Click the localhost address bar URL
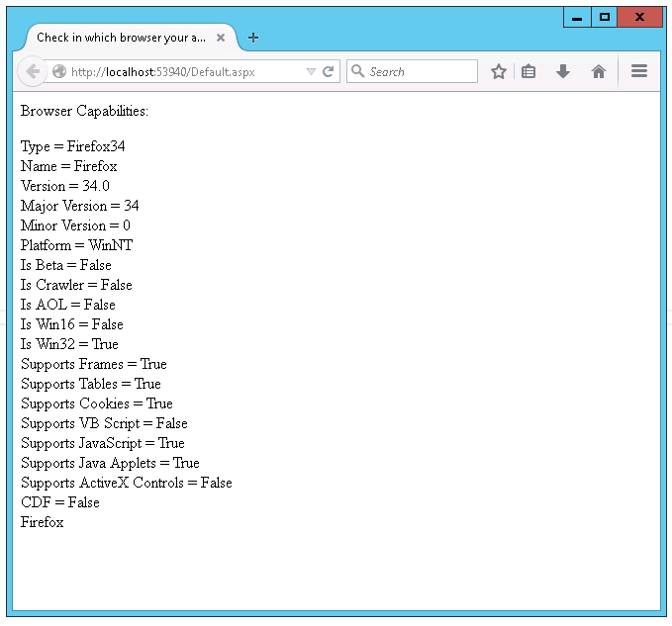The width and height of the screenshot is (672, 626). pyautogui.click(x=163, y=71)
